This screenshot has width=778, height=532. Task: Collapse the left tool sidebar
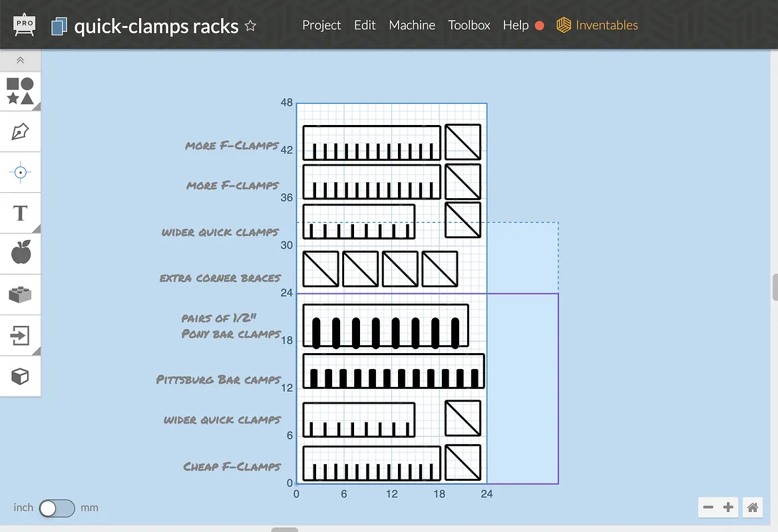[21, 60]
